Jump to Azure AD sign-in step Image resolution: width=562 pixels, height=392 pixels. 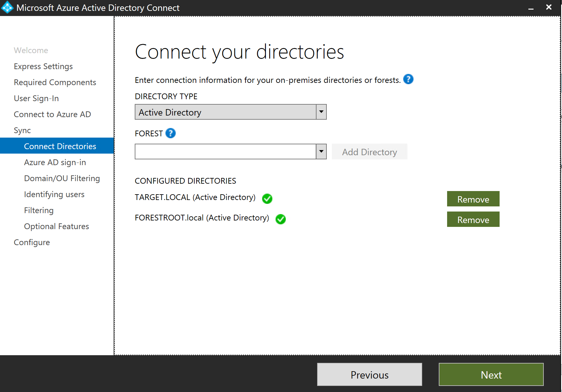[55, 162]
